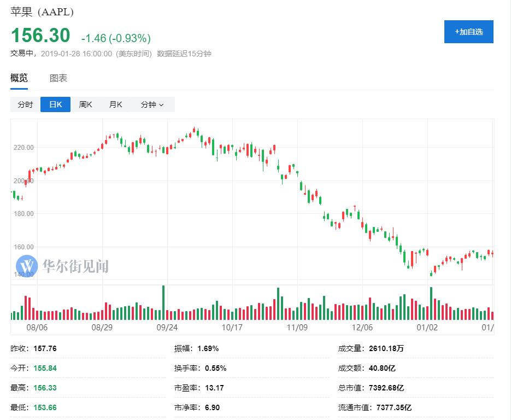Viewport: 511px width, 420px height.
Task: Click the 220.00 price axis label
Action: [23, 148]
